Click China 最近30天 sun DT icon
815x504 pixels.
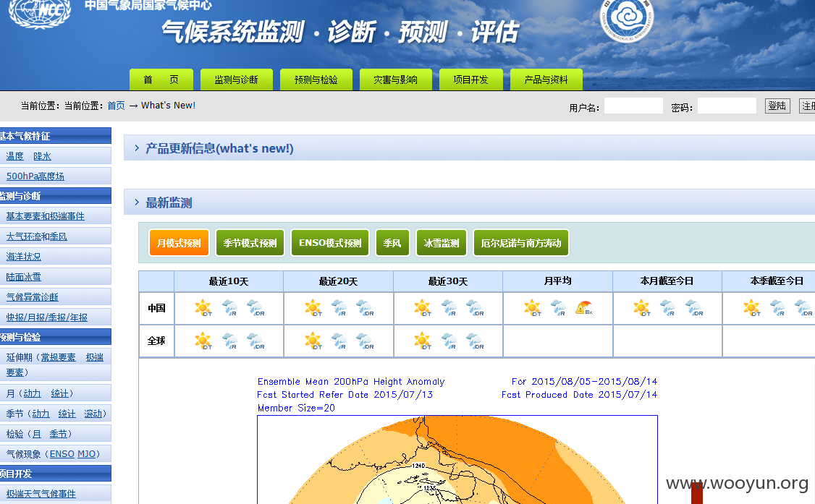[423, 308]
